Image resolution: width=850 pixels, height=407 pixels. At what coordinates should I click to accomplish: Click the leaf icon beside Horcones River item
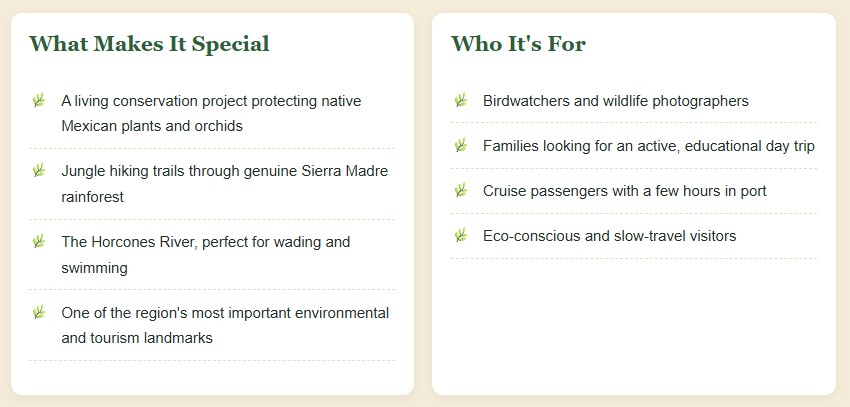pos(38,241)
